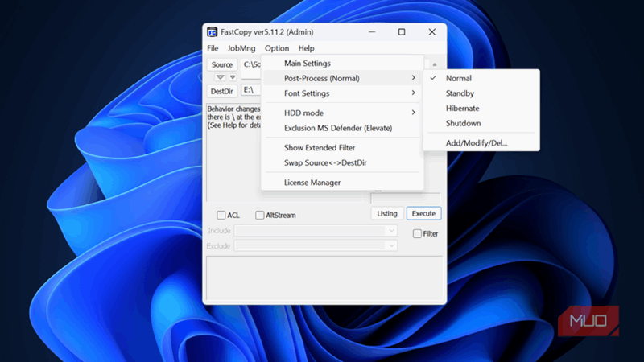
Task: Toggle the AltStream checkbox
Action: [x=259, y=215]
